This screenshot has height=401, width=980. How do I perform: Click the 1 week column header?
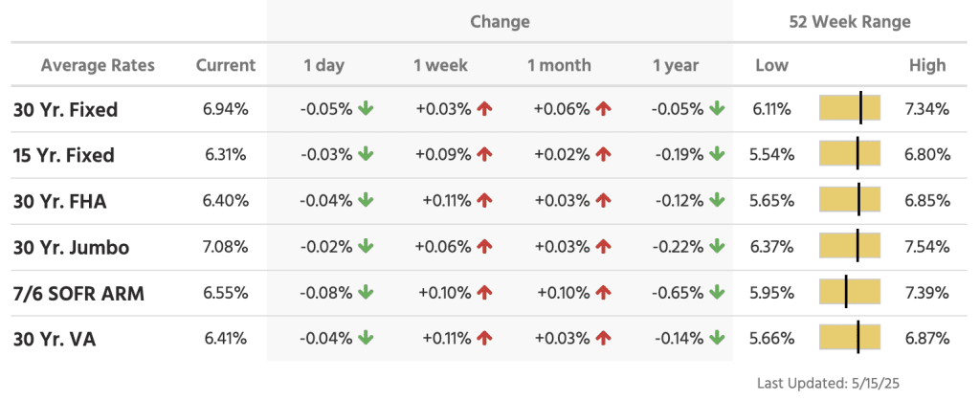(x=439, y=66)
